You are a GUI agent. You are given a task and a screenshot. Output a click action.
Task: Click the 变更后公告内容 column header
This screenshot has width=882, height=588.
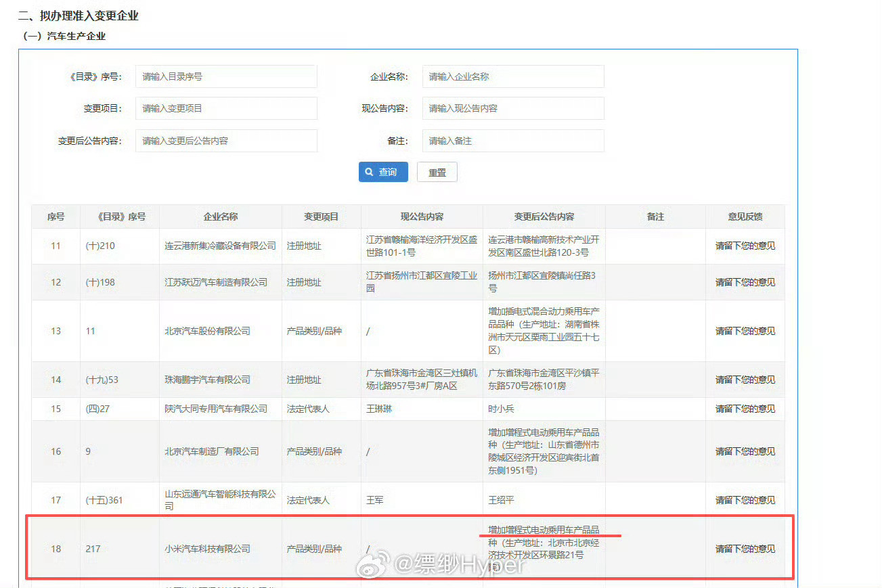[544, 217]
